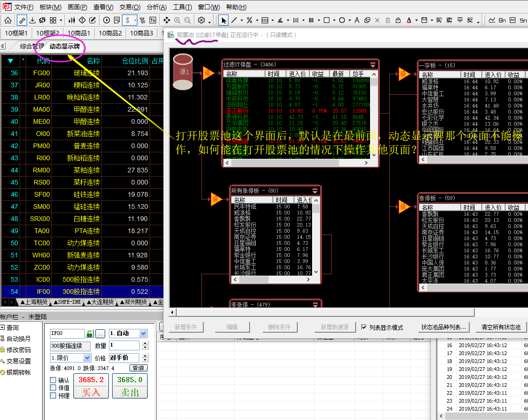Click the green unlock icon beside IF00

[x=90, y=334]
